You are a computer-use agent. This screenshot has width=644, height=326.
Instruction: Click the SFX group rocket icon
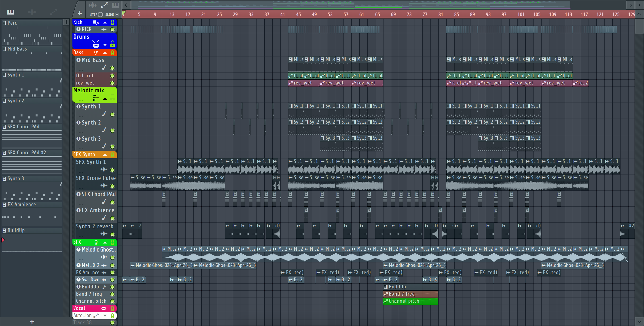click(x=96, y=242)
